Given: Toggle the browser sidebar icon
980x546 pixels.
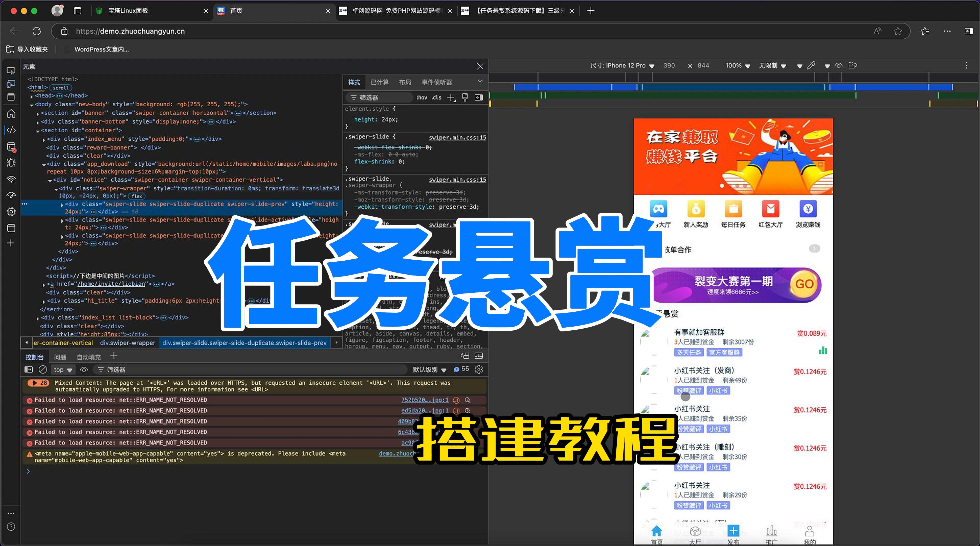Looking at the screenshot, I should (x=969, y=31).
